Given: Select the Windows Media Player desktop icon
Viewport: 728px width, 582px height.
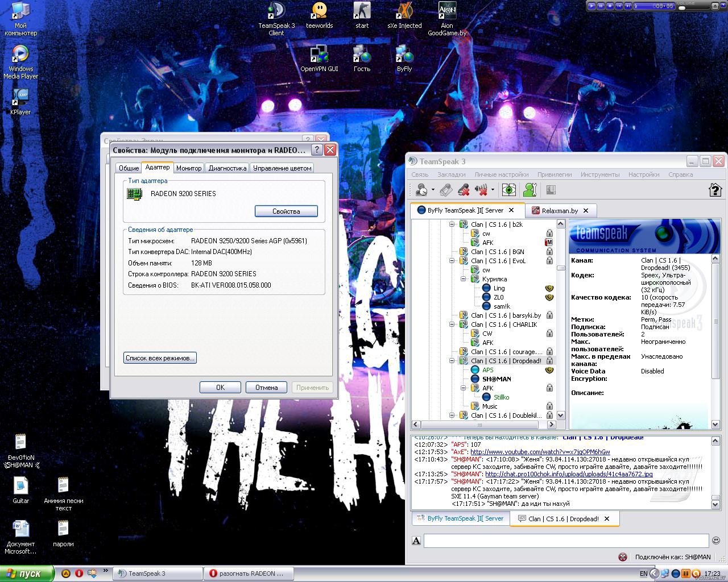Looking at the screenshot, I should 20,62.
